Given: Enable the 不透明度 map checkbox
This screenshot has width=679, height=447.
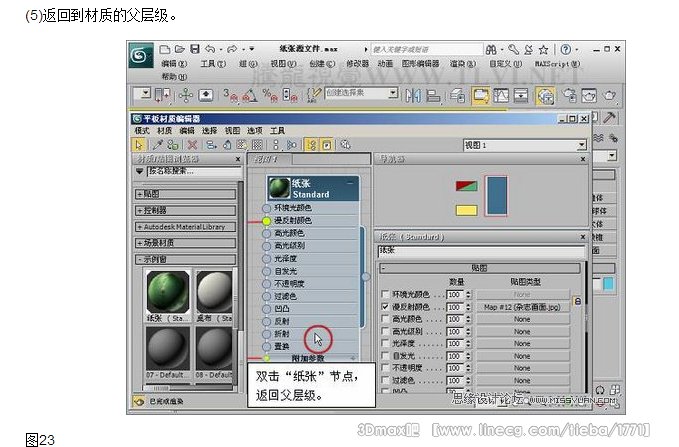Looking at the screenshot, I should click(385, 368).
